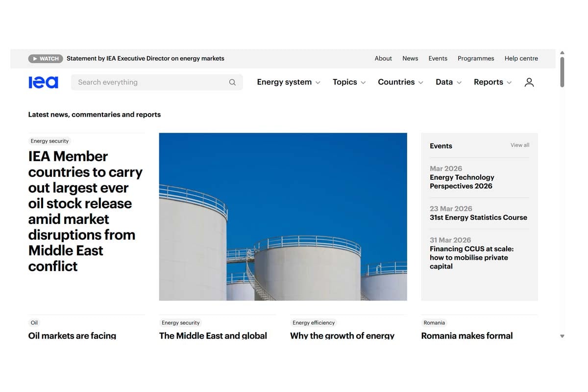The height and width of the screenshot is (392, 588).
Task: Click scrollbar up arrow
Action: tap(562, 52)
